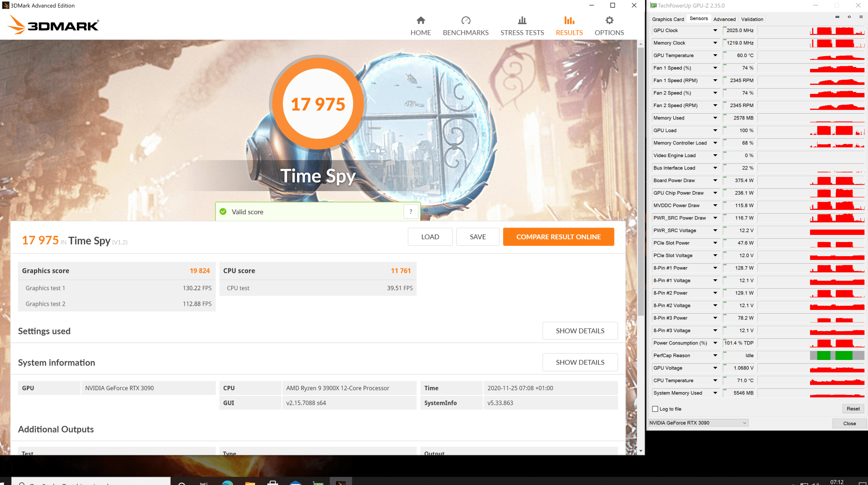Show details for Settings used
Viewport: 868px width, 485px height.
tap(580, 331)
